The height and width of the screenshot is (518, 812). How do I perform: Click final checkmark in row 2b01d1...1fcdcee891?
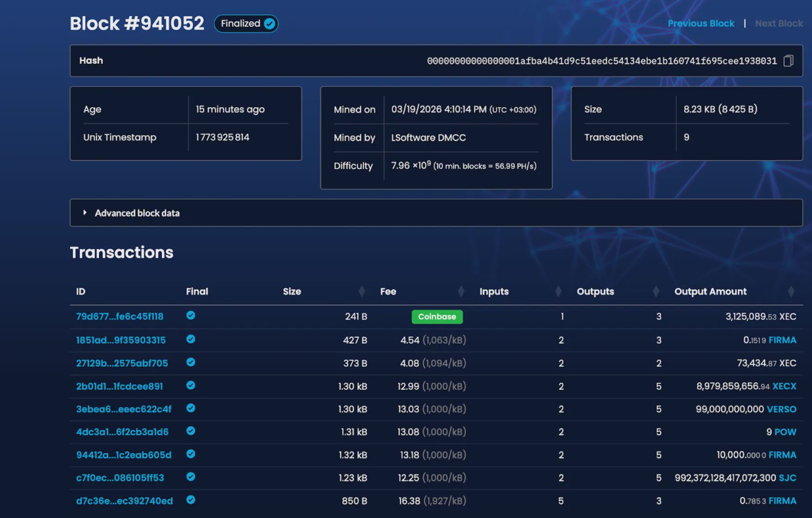pyautogui.click(x=190, y=385)
